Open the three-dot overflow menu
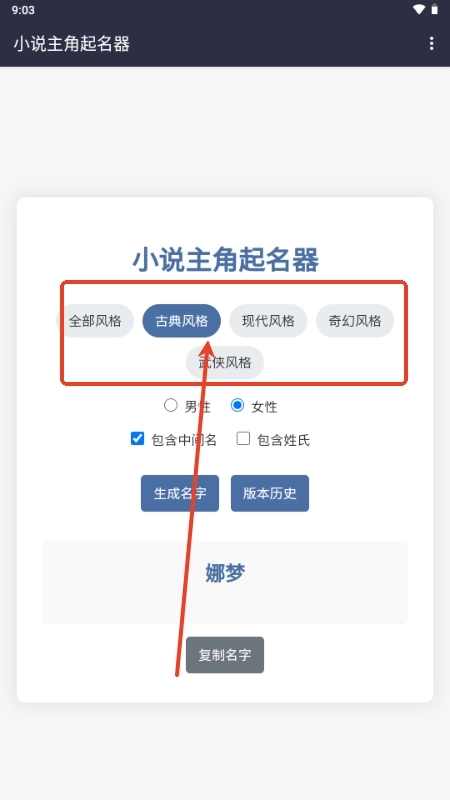Viewport: 450px width, 800px height. [x=431, y=43]
